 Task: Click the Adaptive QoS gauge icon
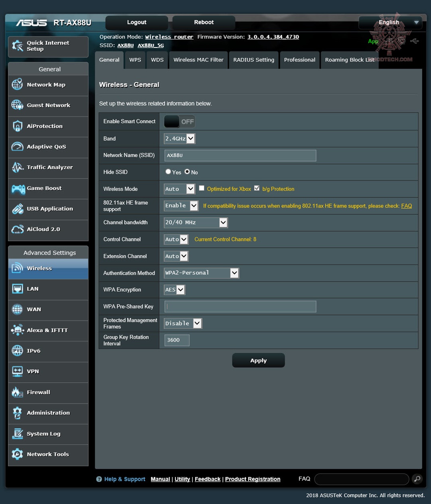coord(18,146)
